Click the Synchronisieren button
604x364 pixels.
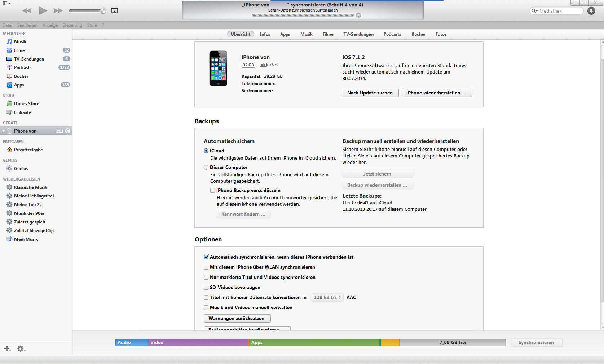536,342
